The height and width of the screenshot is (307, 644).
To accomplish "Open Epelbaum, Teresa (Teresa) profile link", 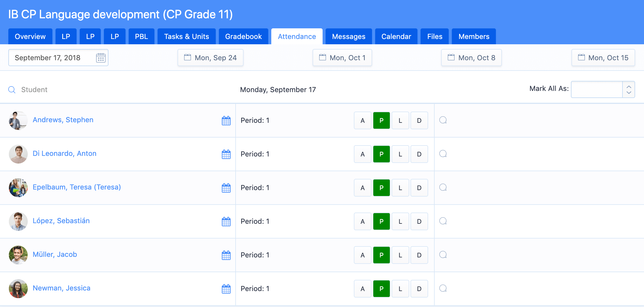I will pyautogui.click(x=77, y=187).
